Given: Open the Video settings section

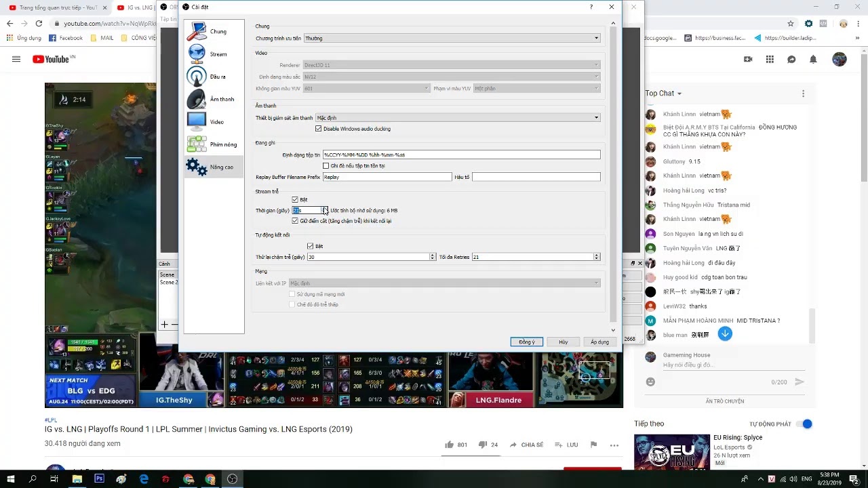Looking at the screenshot, I should (213, 122).
